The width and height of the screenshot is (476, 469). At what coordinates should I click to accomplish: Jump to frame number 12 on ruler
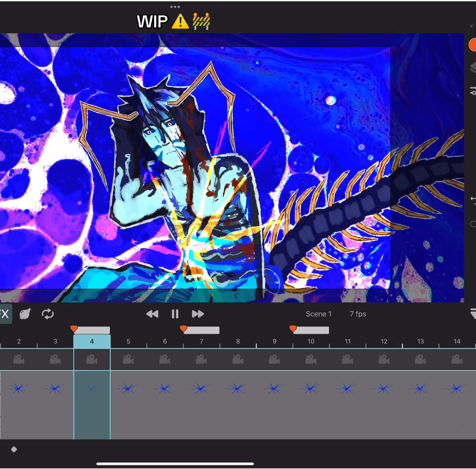[x=384, y=341]
